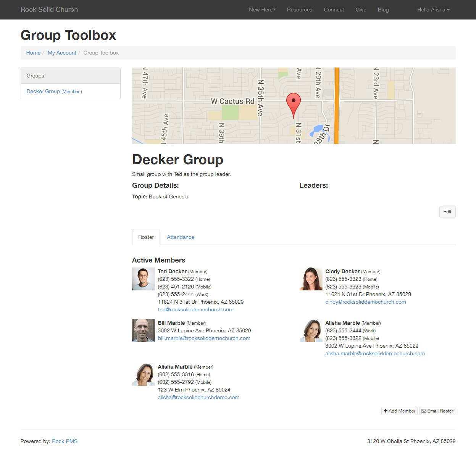This screenshot has height=464, width=476.
Task: Go to My Account breadcrumb
Action: [62, 53]
